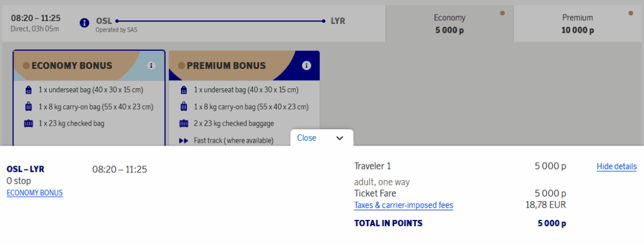Click the Hide details link
644x245 pixels.
click(616, 167)
